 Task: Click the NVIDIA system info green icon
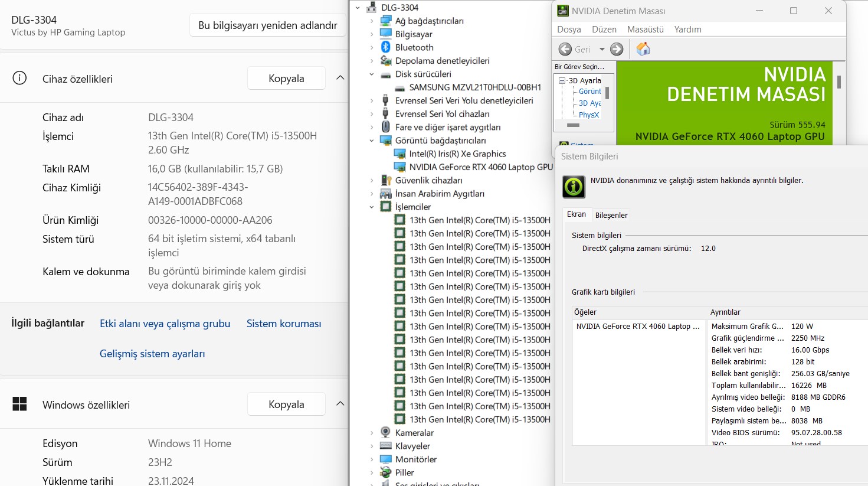[574, 187]
